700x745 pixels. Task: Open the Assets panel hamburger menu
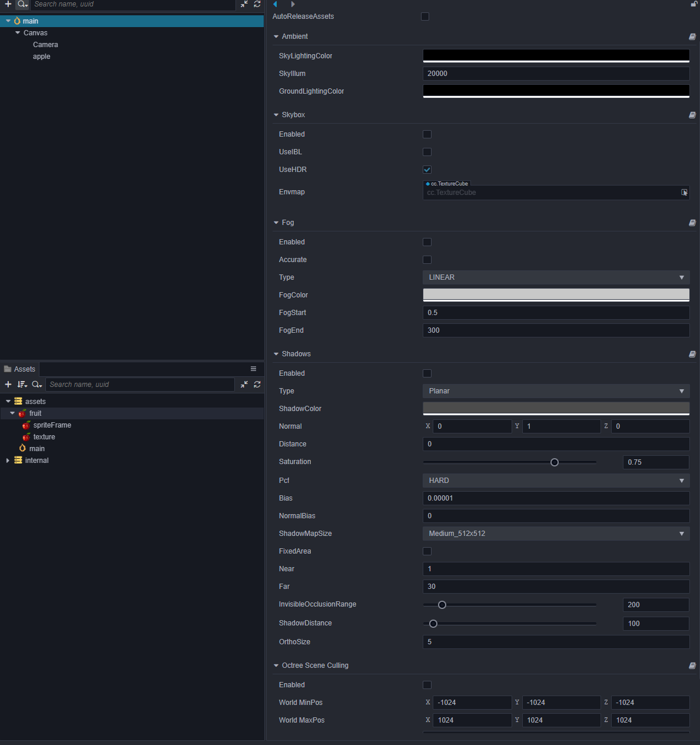coord(253,369)
